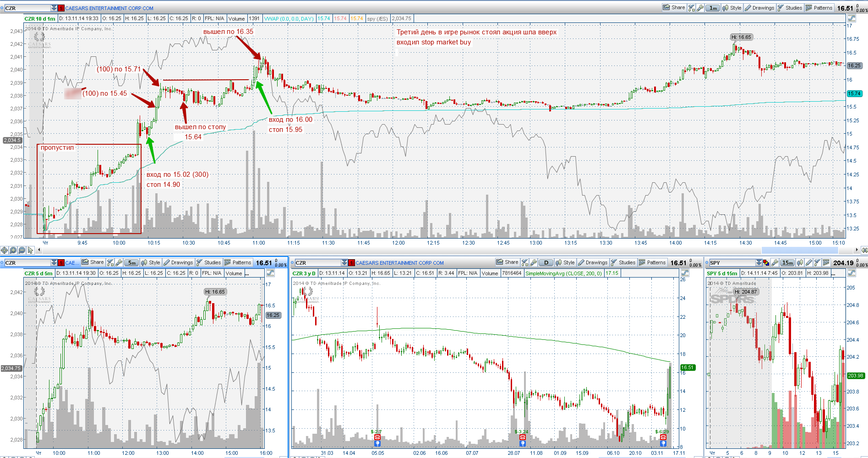Open Share in the CZR daily chart

coord(508,262)
